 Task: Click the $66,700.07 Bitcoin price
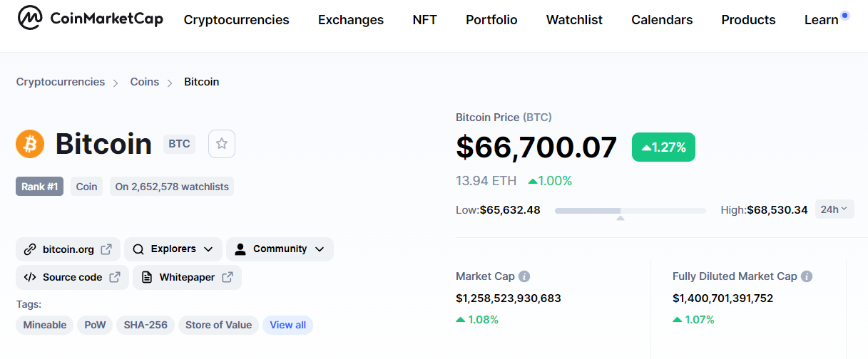[x=536, y=147]
